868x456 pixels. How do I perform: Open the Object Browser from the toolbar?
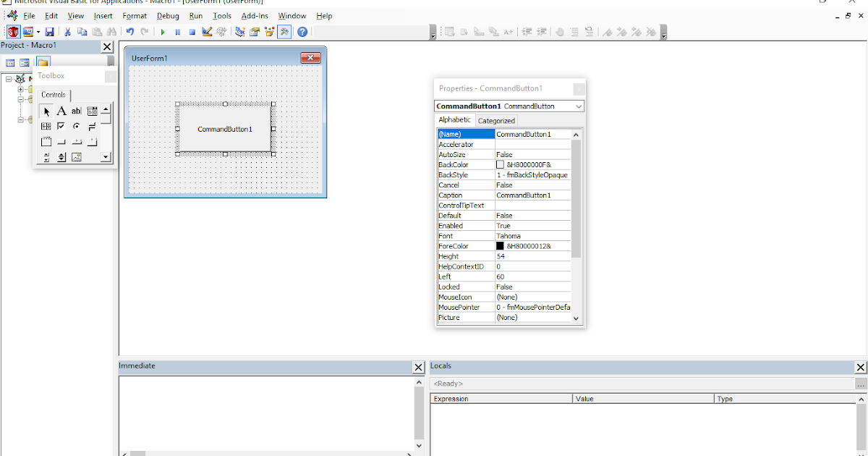[270, 32]
